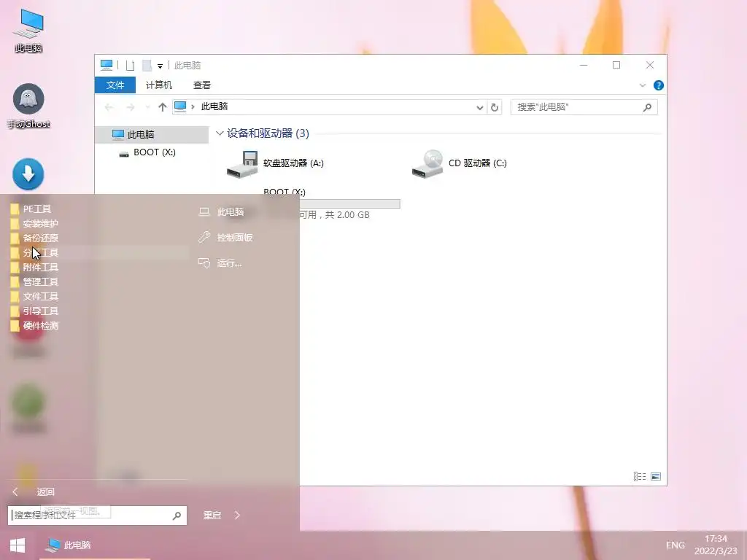This screenshot has width=747, height=560.
Task: Click the new folder quick access icon
Action: (147, 65)
